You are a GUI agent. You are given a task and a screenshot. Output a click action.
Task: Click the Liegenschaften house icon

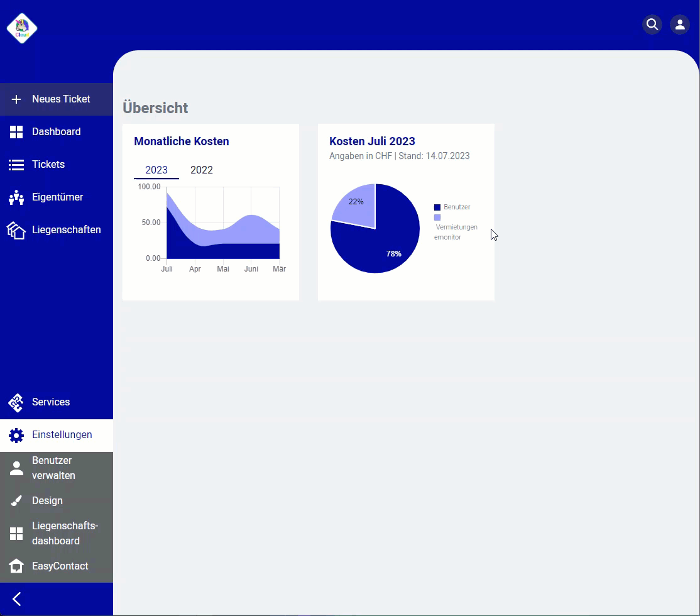click(x=16, y=231)
